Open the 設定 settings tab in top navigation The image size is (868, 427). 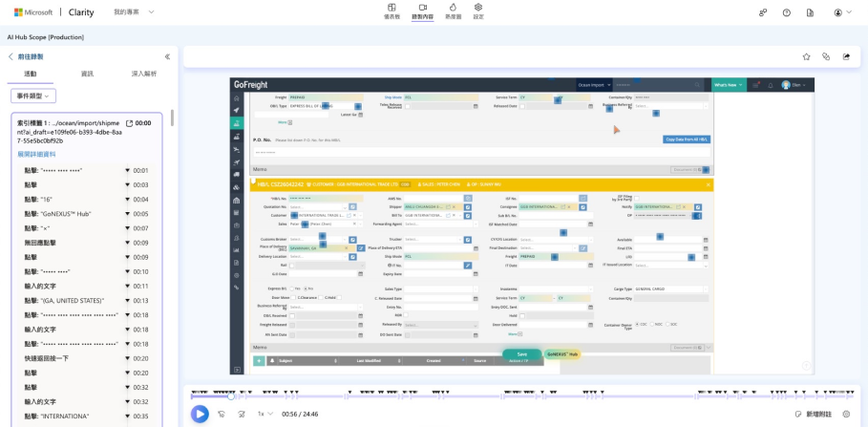(x=478, y=11)
